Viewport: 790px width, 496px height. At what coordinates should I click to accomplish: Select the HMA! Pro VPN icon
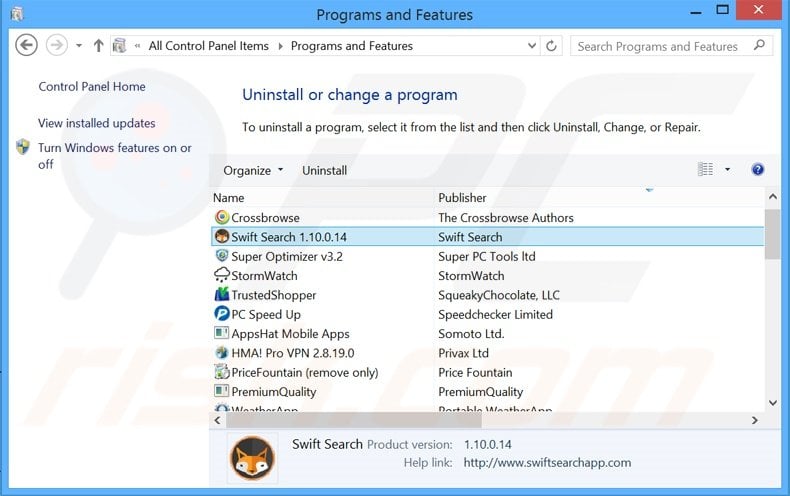point(222,353)
